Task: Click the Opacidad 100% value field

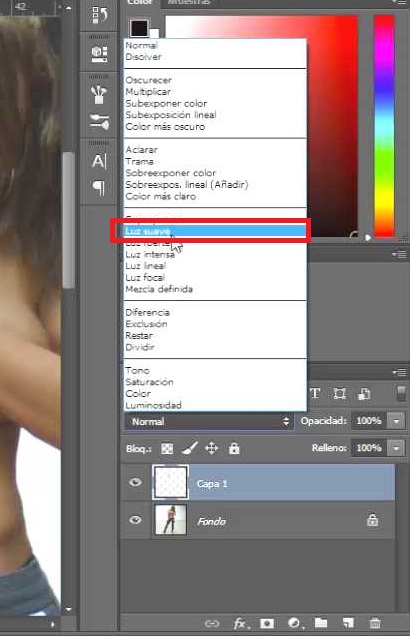Action: [x=369, y=421]
